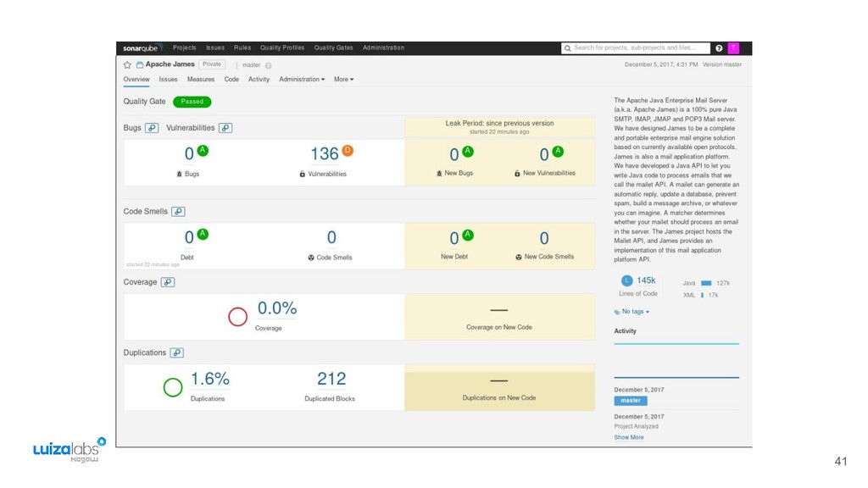The image size is (868, 488).
Task: Focus the project search field
Action: (x=636, y=48)
